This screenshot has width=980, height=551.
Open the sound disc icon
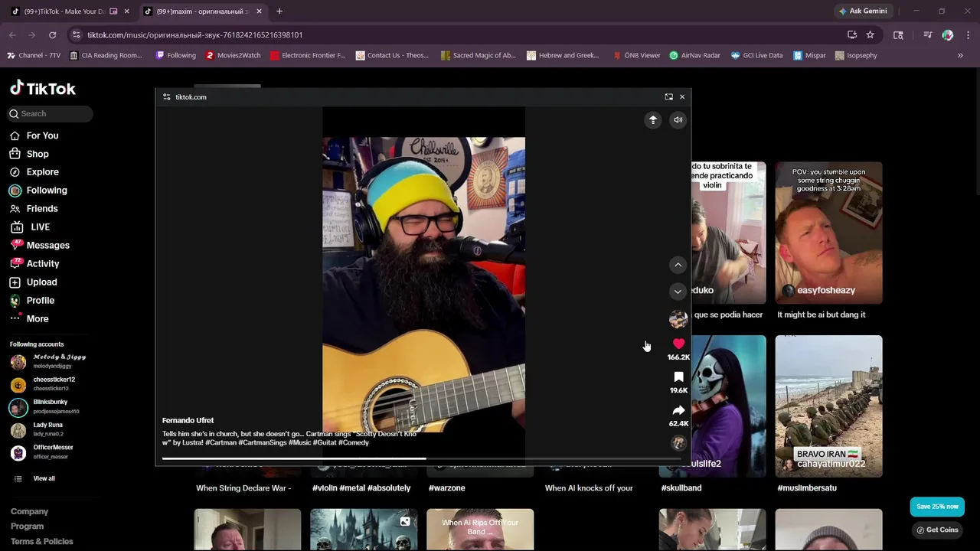[678, 442]
